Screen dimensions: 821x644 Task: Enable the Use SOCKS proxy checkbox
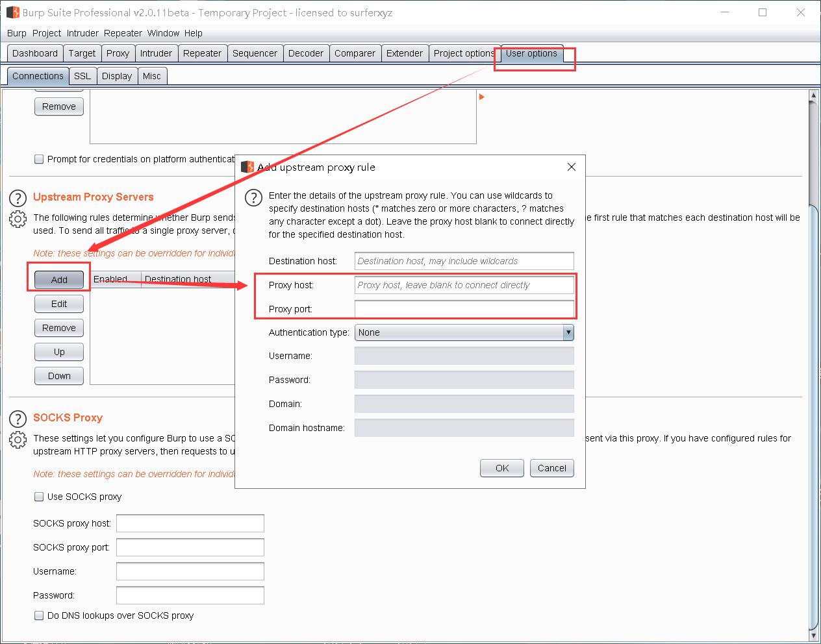(39, 497)
